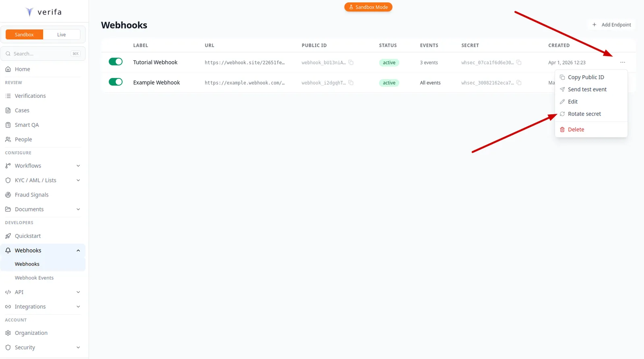Click the Example Webhook 'All events' cell
Screen dimensions: 644x359
(430, 83)
